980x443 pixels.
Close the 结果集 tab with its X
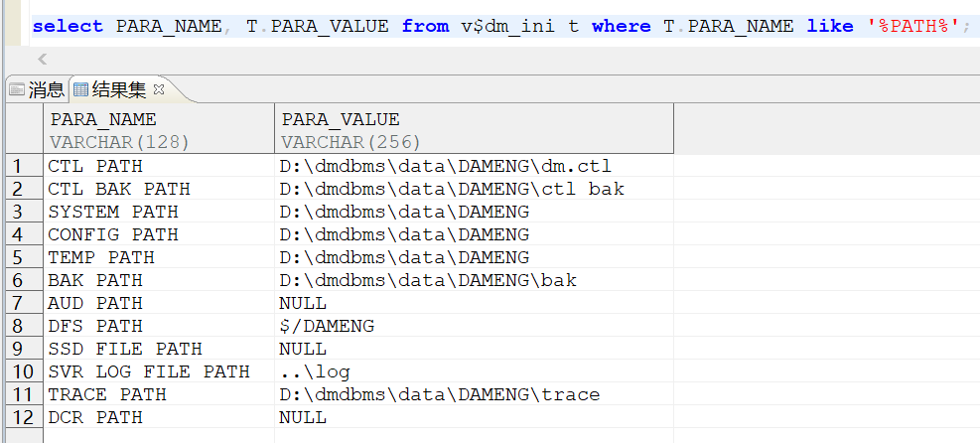tap(159, 90)
